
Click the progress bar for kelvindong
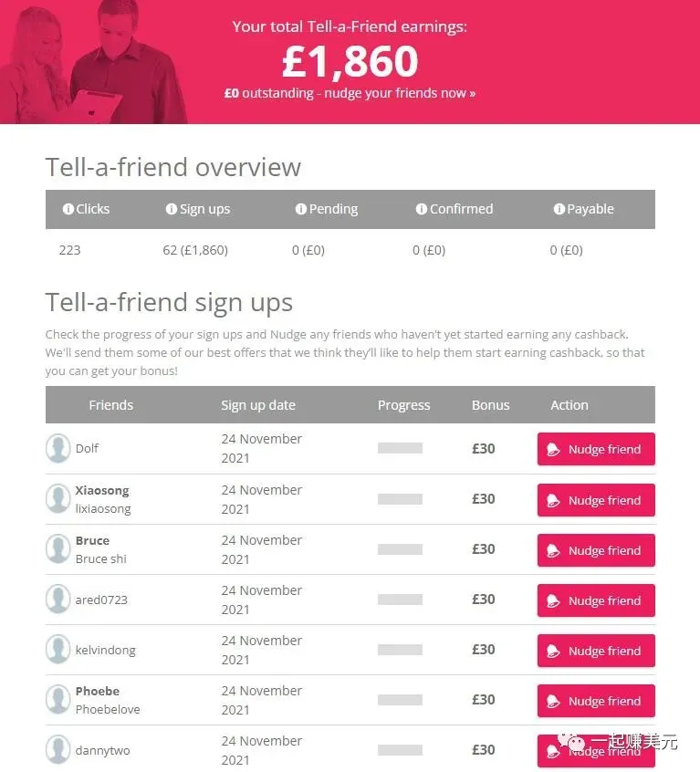(x=400, y=650)
